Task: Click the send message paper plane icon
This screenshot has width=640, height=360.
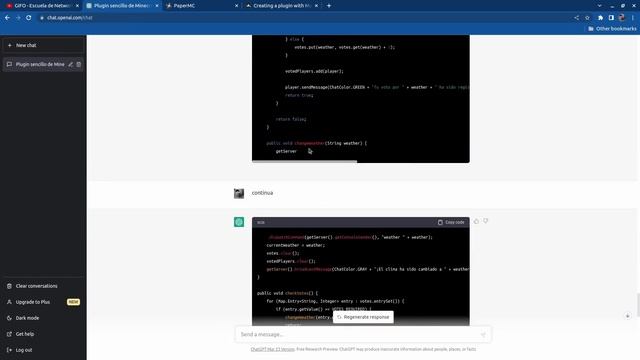Action: pyautogui.click(x=483, y=335)
